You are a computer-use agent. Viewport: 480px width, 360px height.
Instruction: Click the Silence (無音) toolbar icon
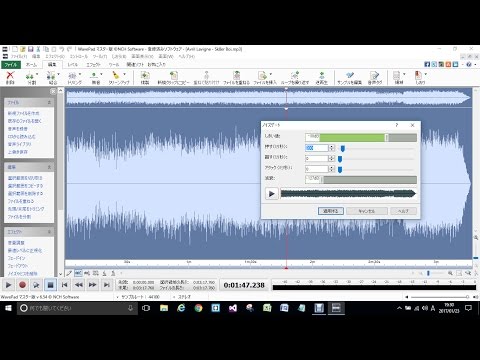[x=95, y=78]
